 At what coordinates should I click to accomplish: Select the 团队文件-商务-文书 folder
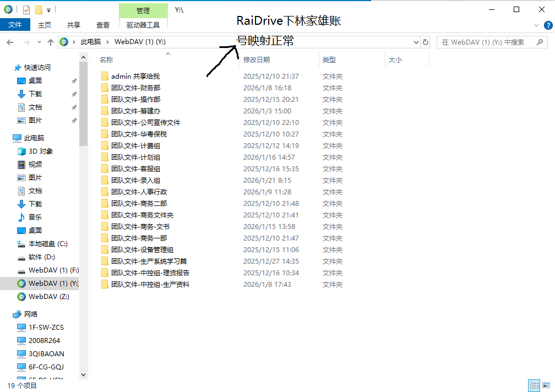140,226
